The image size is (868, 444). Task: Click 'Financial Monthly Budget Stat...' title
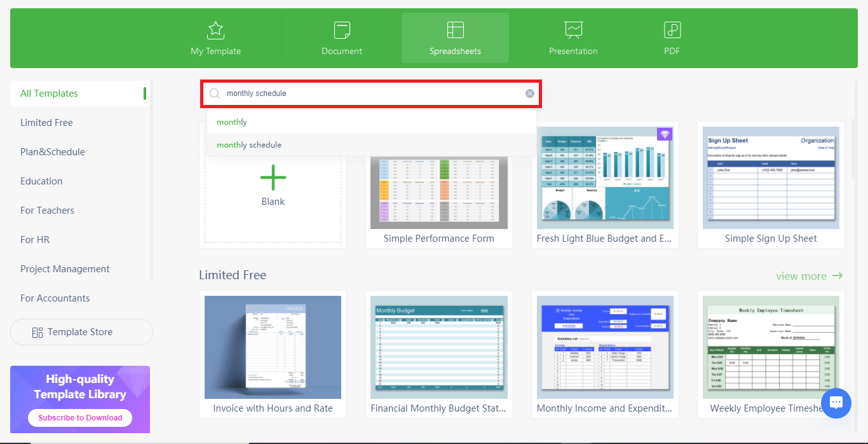click(439, 408)
